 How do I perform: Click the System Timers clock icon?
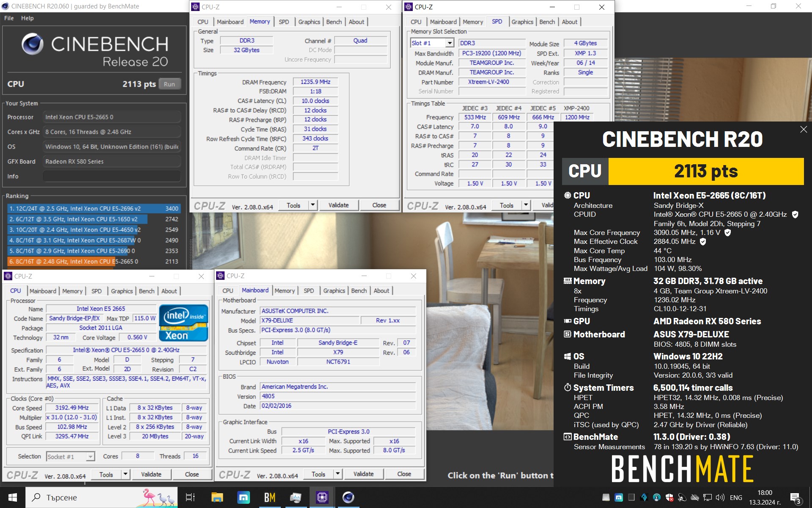(568, 387)
